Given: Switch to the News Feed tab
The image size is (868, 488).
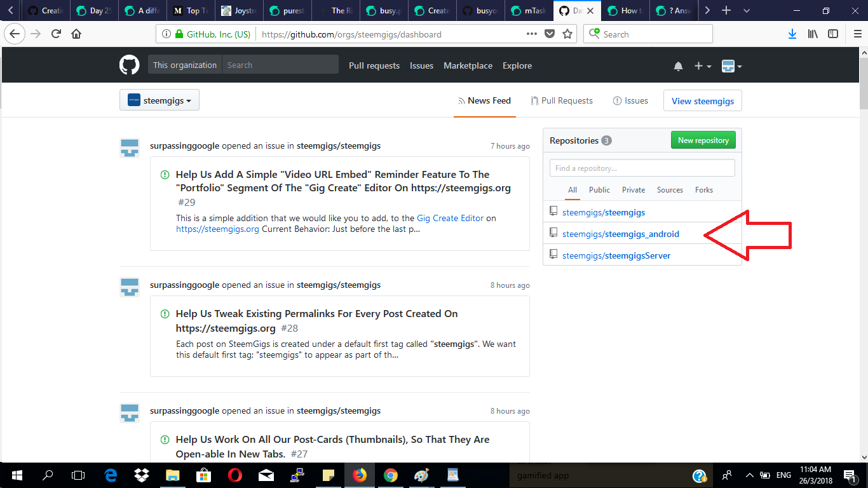Looking at the screenshot, I should [484, 100].
